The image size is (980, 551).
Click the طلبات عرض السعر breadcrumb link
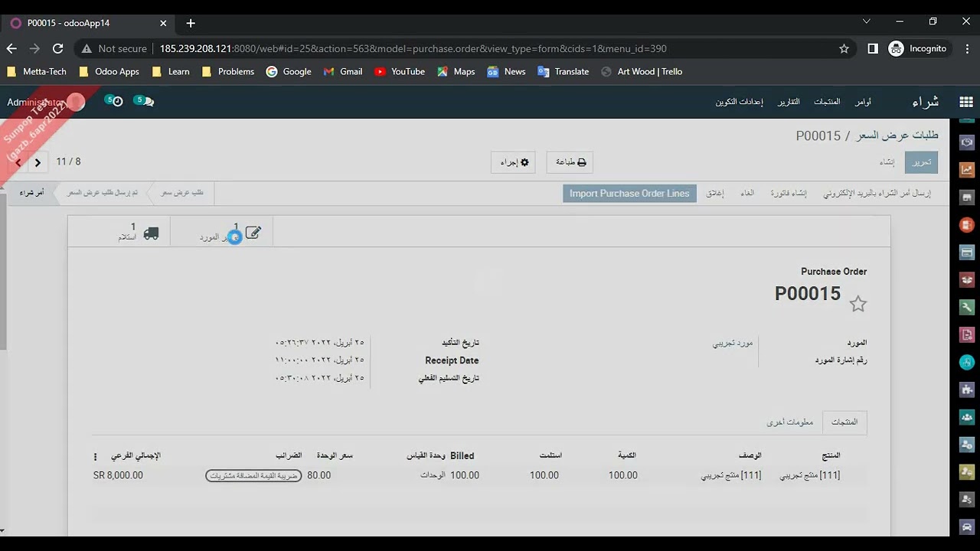pyautogui.click(x=897, y=135)
